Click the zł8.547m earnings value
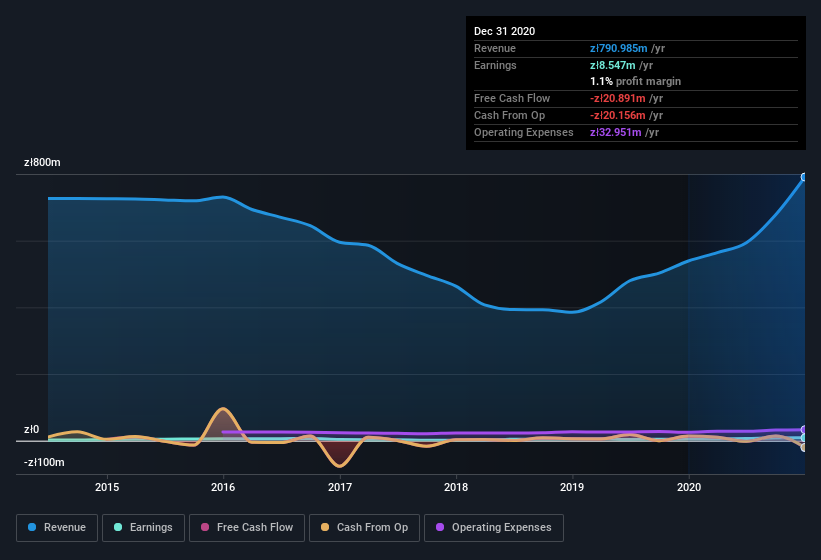This screenshot has width=821, height=560. pos(612,65)
